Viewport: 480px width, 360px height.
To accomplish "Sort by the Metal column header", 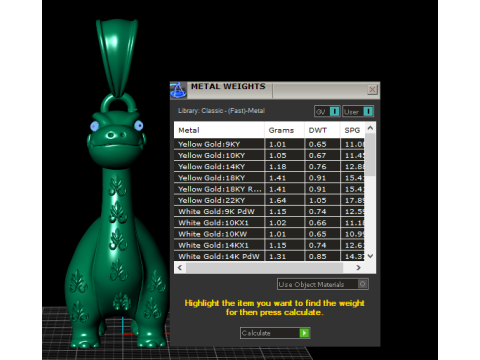I will (219, 130).
